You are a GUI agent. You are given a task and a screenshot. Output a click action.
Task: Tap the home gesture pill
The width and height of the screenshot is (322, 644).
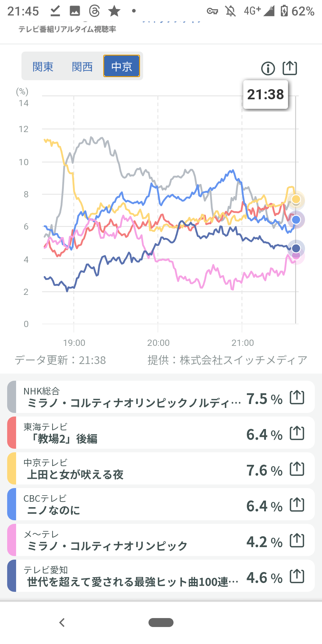(161, 623)
